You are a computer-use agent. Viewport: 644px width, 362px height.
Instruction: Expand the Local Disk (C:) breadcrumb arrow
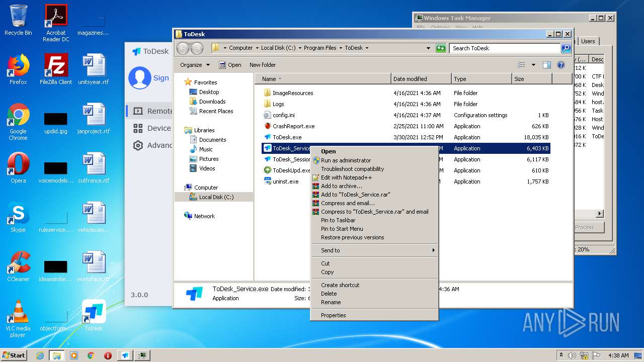point(300,48)
